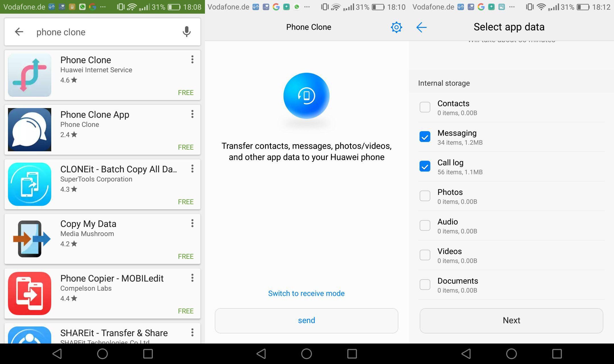Image resolution: width=614 pixels, height=364 pixels.
Task: Open the overflow menu for SHAREit
Action: (x=192, y=332)
